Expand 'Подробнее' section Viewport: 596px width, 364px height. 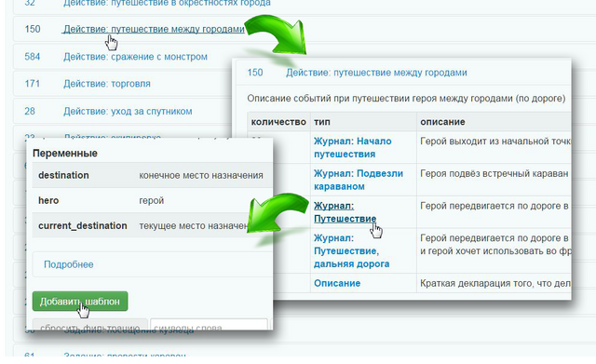tap(68, 264)
